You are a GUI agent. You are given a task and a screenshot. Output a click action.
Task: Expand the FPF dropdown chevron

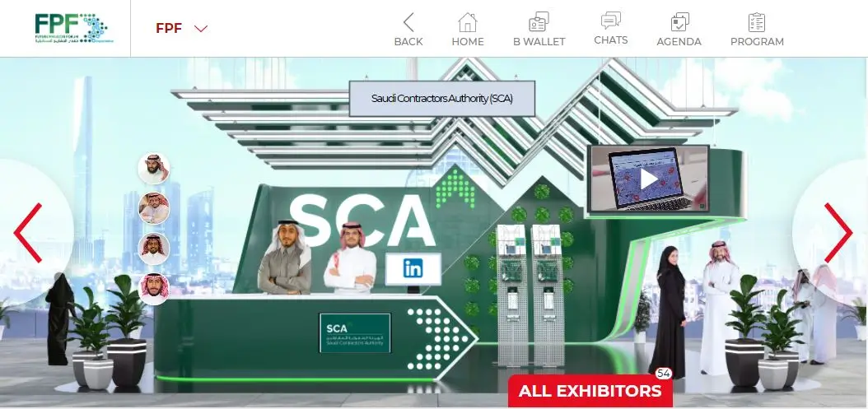[201, 28]
